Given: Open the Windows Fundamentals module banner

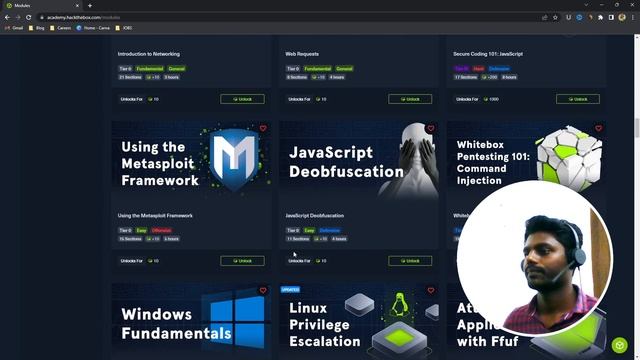Looking at the screenshot, I should 191,322.
